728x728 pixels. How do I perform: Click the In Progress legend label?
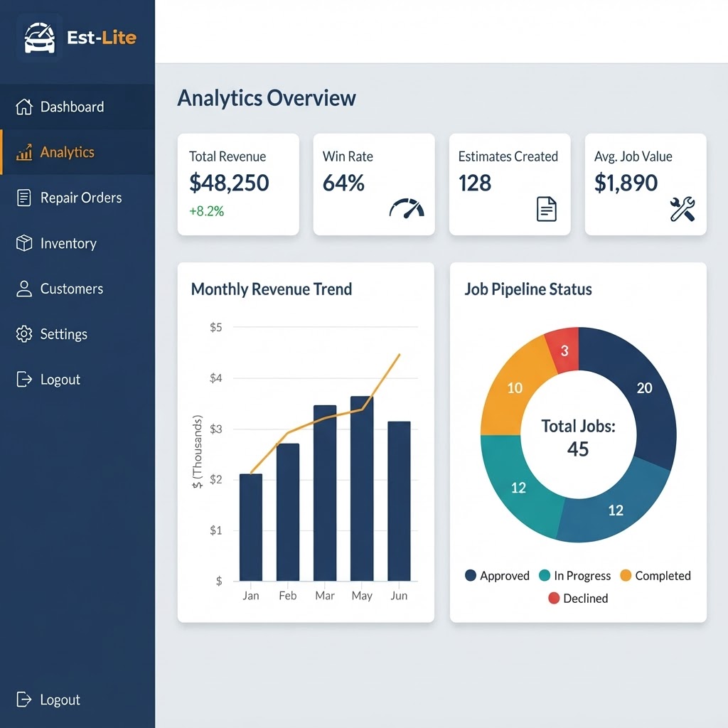tap(582, 576)
